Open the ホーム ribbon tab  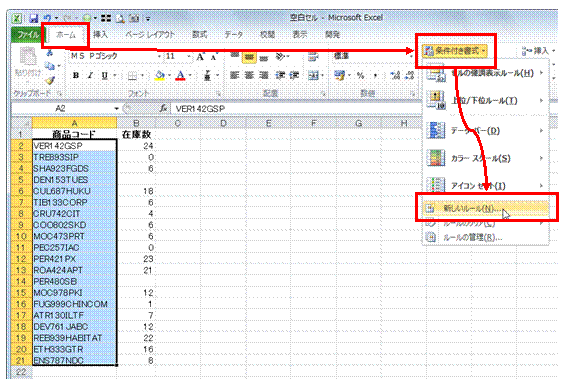pyautogui.click(x=66, y=35)
